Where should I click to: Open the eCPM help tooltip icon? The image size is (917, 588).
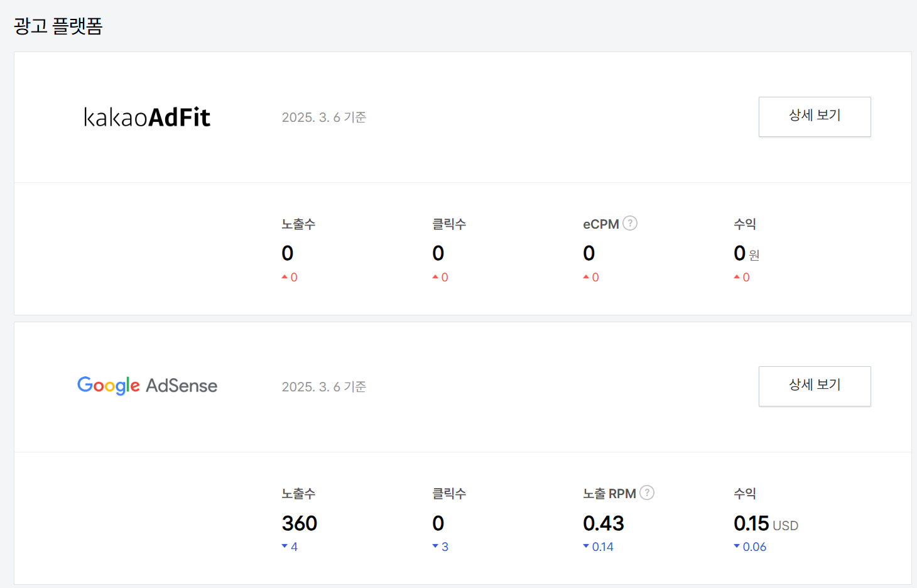tap(630, 223)
